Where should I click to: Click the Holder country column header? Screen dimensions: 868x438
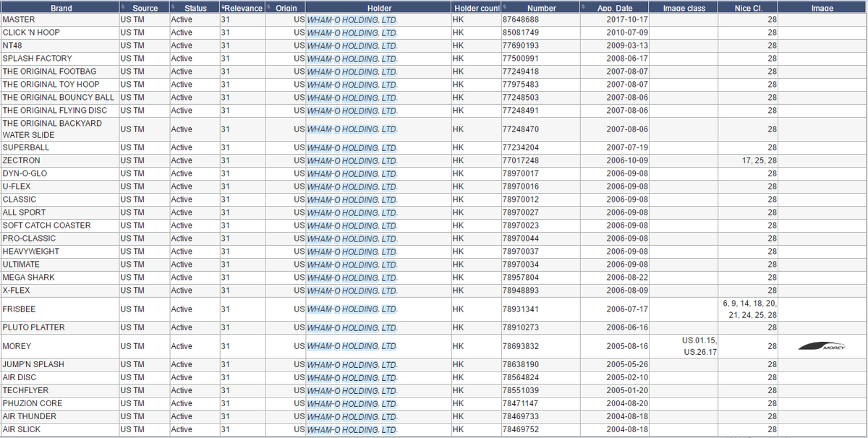pyautogui.click(x=475, y=8)
